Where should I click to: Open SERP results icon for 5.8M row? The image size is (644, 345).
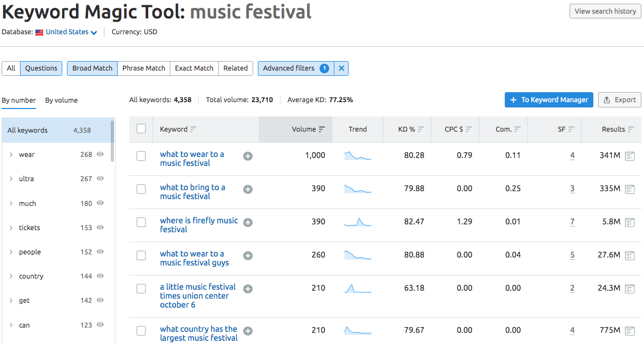629,222
